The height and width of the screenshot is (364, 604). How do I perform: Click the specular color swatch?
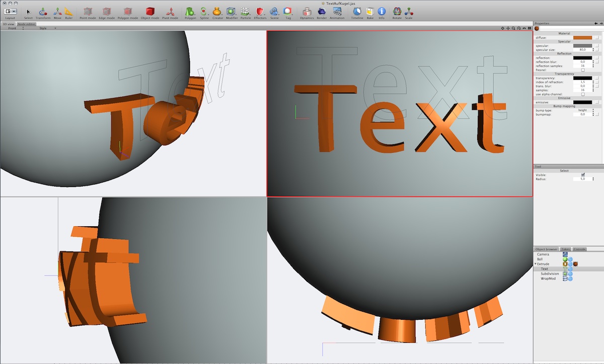pos(582,46)
